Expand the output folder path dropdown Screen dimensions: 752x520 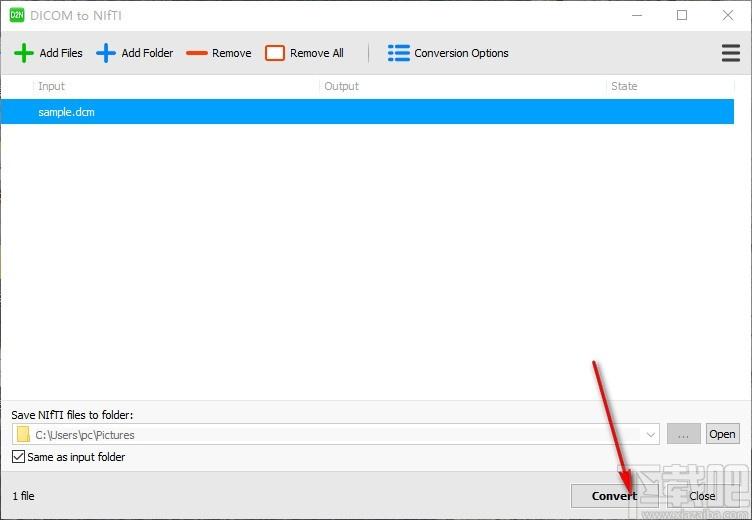(x=651, y=434)
